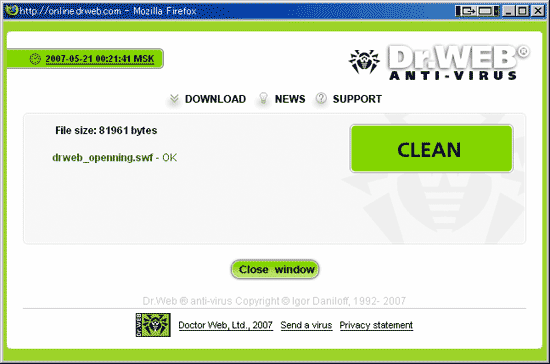Open the Send a virus link
The image size is (550, 364).
(x=306, y=325)
